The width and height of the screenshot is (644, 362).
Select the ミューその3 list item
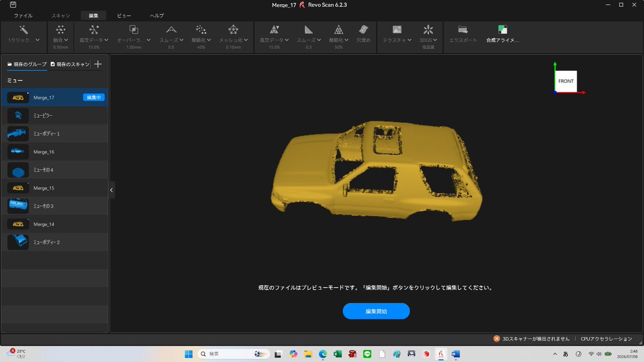coord(55,206)
